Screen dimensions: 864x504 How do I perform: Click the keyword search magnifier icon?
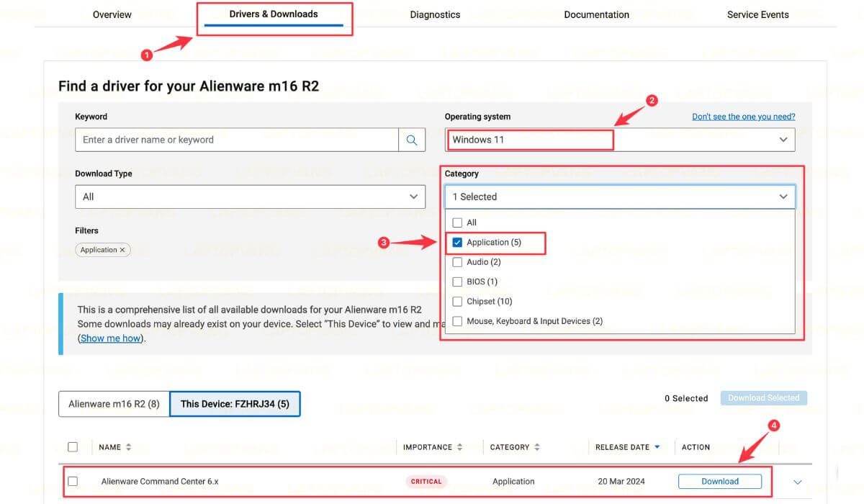coord(412,140)
